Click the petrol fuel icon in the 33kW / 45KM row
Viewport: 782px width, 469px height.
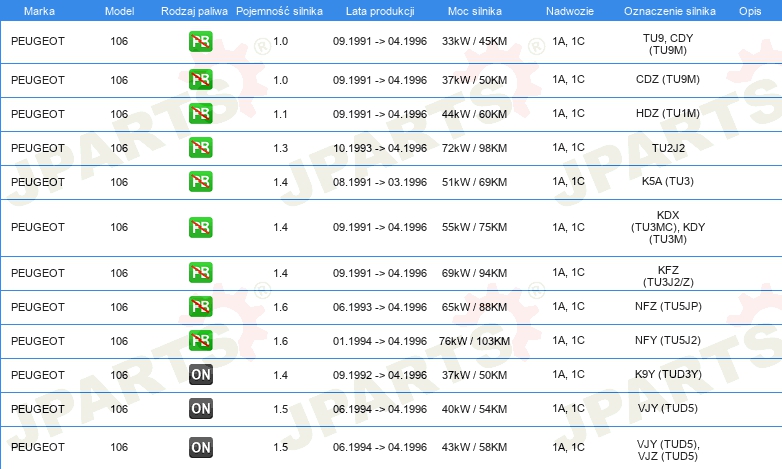[x=200, y=41]
